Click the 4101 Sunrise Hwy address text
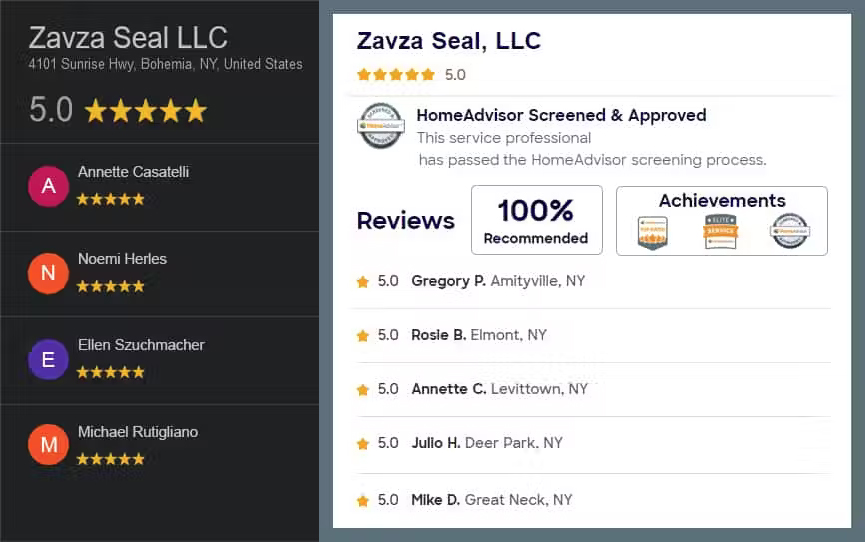This screenshot has height=542, width=865. [165, 64]
